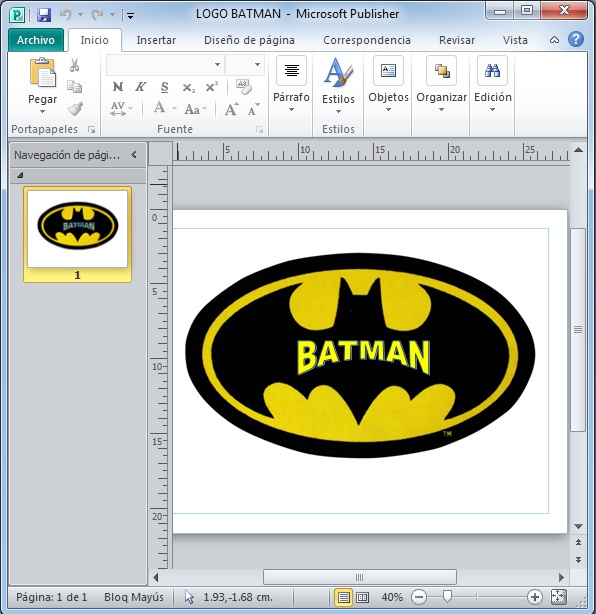Image resolution: width=596 pixels, height=614 pixels.
Task: Open the Customize Quick Access Toolbar dropdown
Action: click(x=130, y=16)
